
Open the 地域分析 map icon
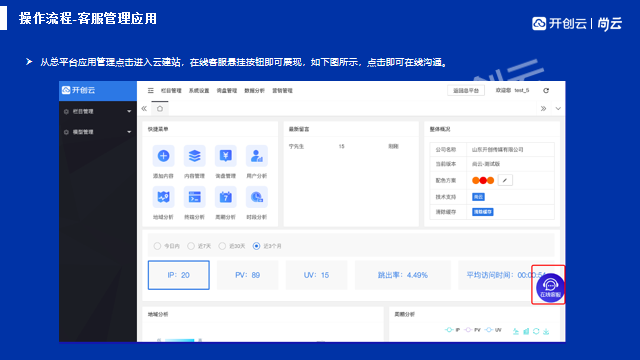click(163, 197)
